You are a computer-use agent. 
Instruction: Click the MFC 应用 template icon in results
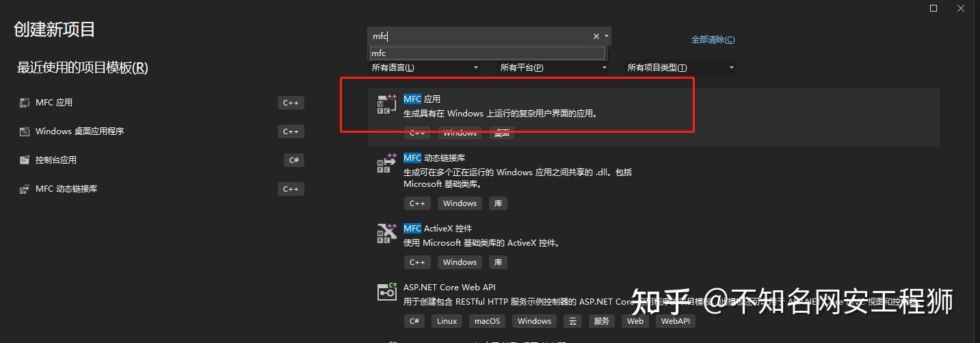coord(387,105)
